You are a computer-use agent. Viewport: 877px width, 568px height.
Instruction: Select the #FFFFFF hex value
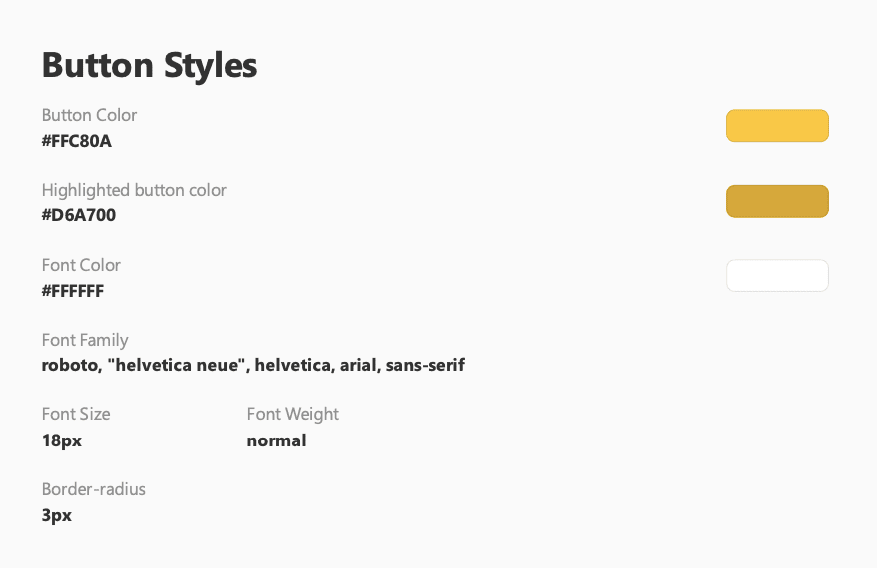point(73,291)
